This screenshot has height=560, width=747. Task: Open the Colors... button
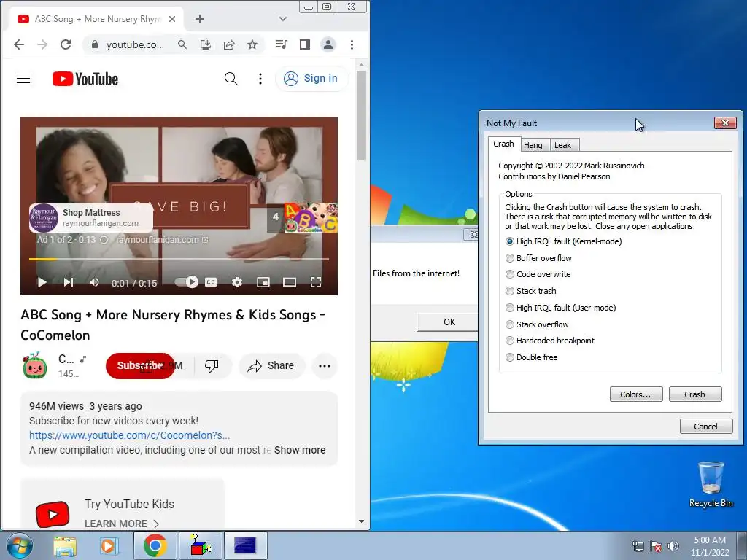point(636,394)
